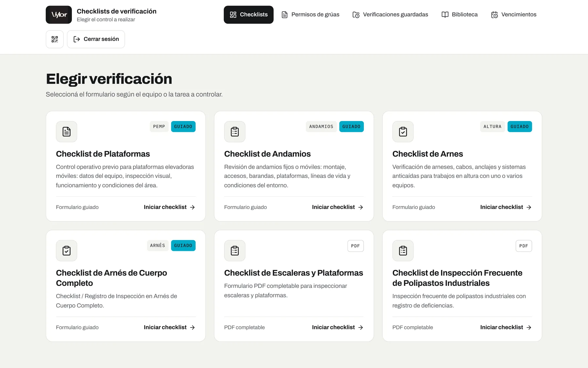
Task: Click the Checklists de verificación header title
Action: tap(117, 11)
